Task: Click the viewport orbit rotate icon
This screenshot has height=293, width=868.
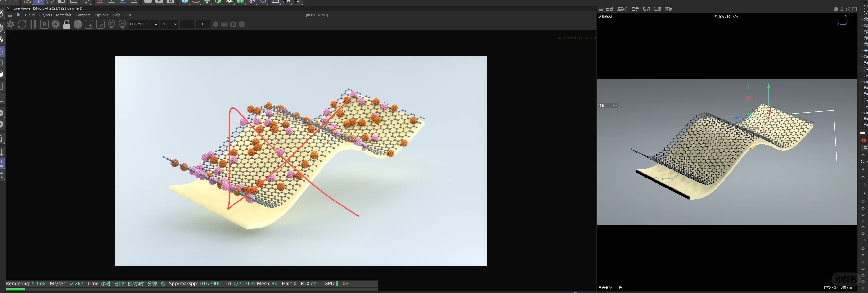Action: [848, 9]
